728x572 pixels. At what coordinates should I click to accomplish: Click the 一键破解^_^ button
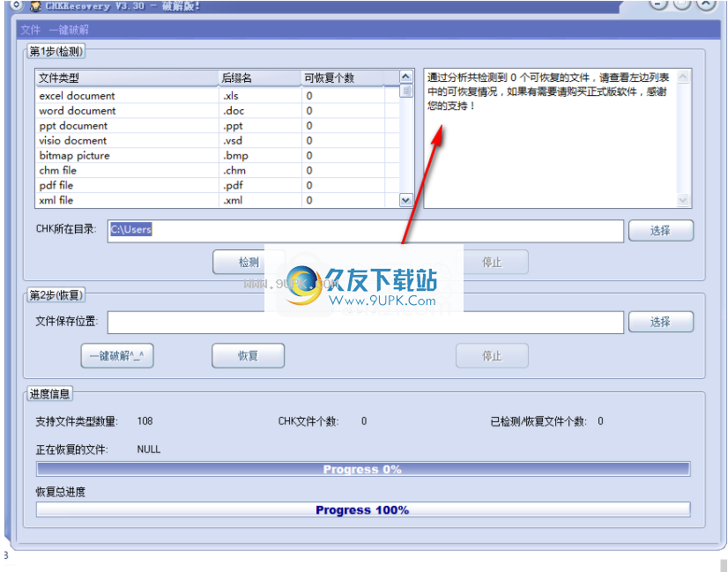click(x=117, y=356)
